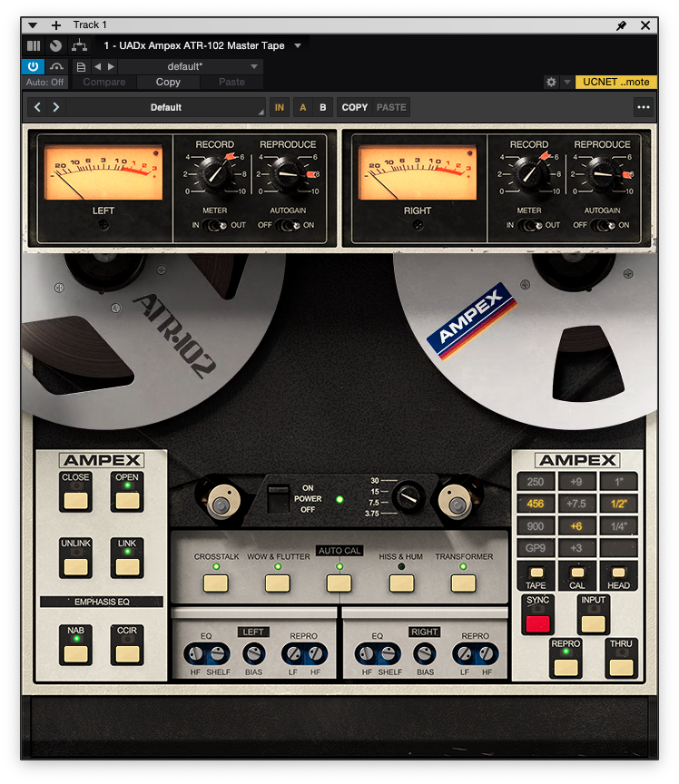
Task: Select the REPRO path button
Action: pos(566,667)
